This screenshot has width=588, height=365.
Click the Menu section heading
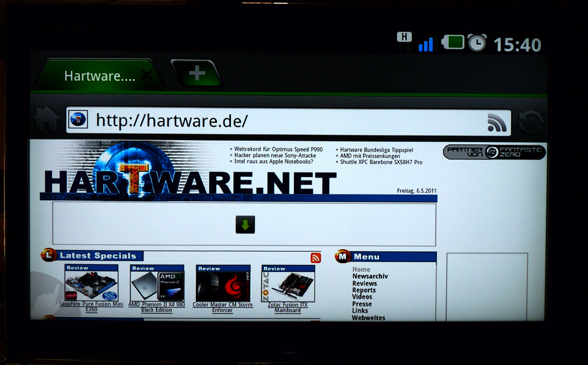point(367,257)
